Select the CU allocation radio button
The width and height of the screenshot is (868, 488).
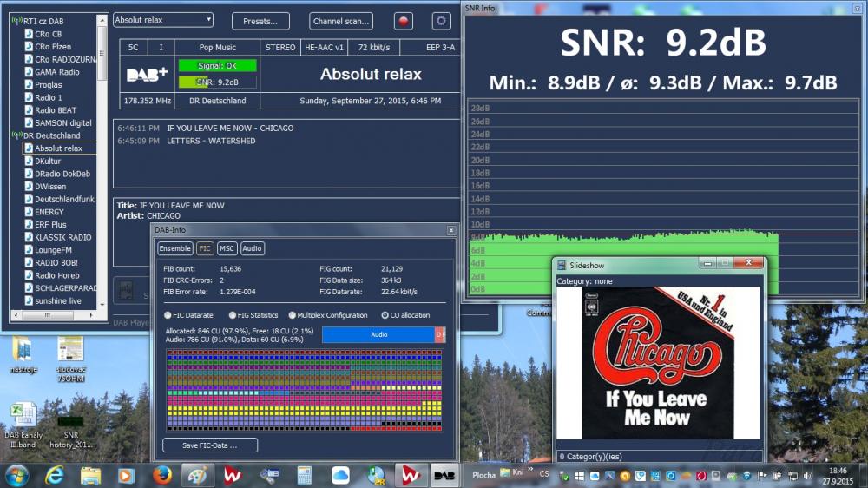[385, 315]
